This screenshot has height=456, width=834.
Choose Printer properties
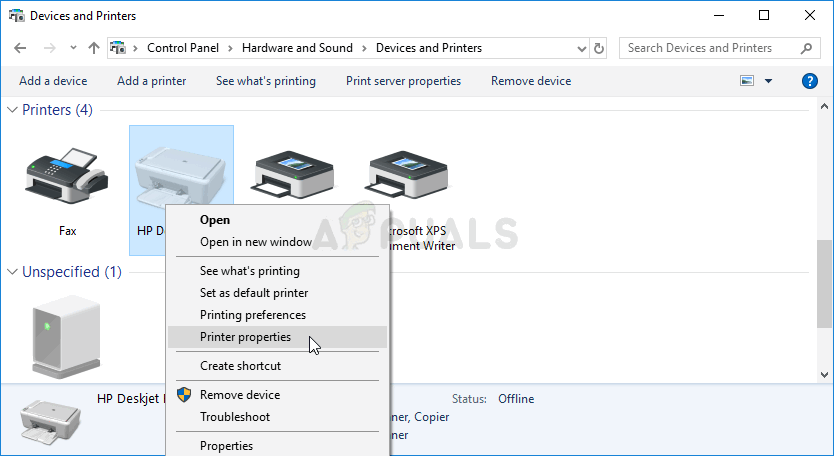click(277, 337)
